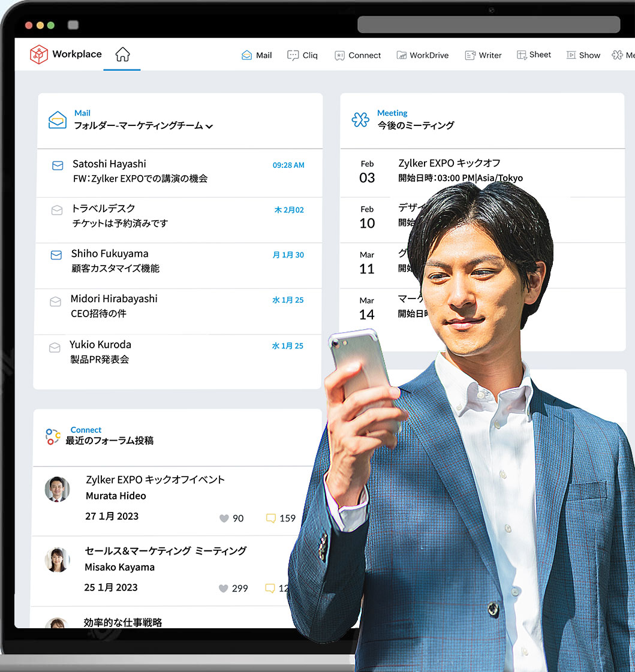Viewport: 635px width, 672px height.
Task: Click Meeting flower icon in nav bar
Action: (x=618, y=55)
